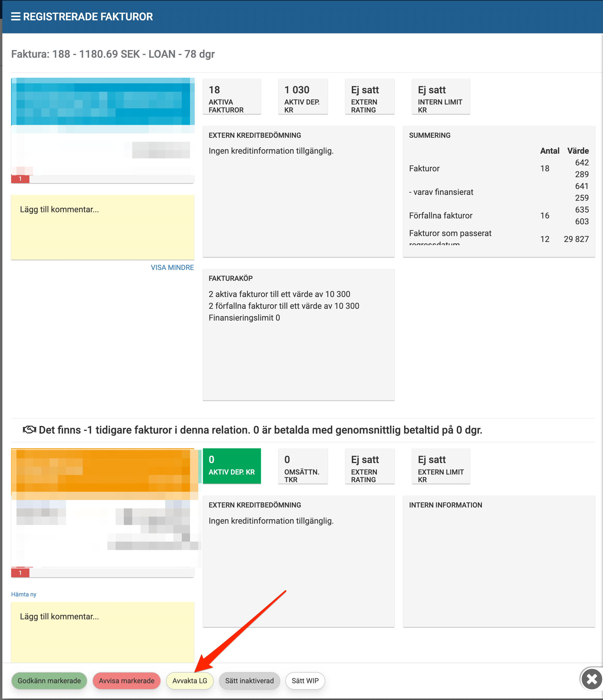Click the round X close icon

click(x=592, y=679)
